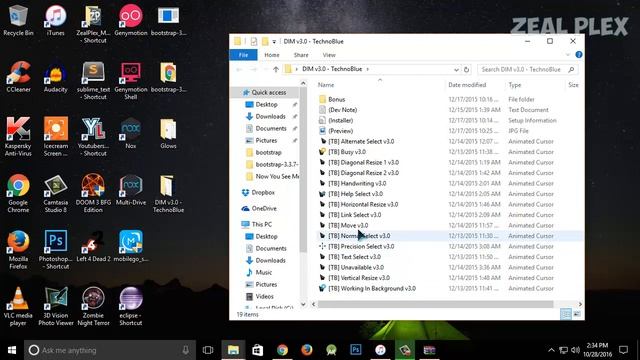Select the (Preview) JPG file
The height and width of the screenshot is (360, 640).
[x=340, y=131]
